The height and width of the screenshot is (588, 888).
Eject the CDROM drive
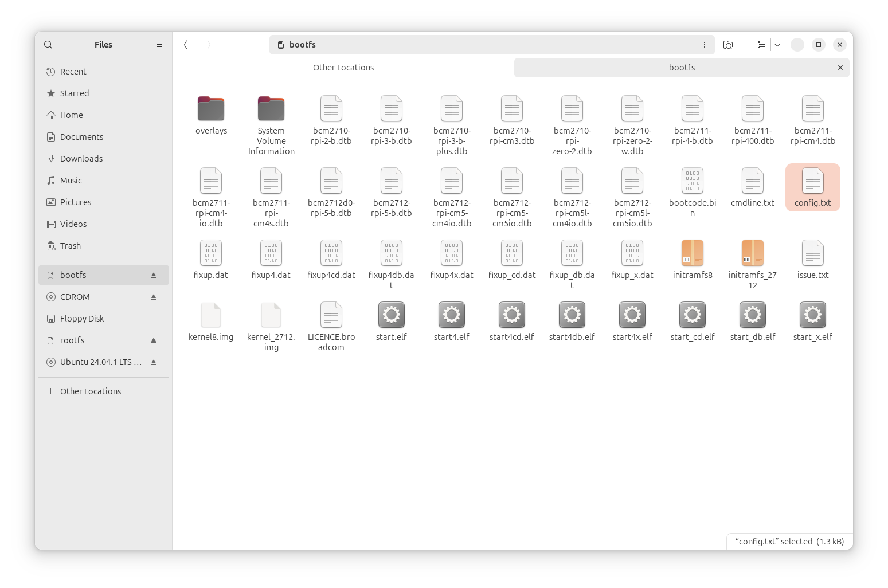click(x=154, y=297)
